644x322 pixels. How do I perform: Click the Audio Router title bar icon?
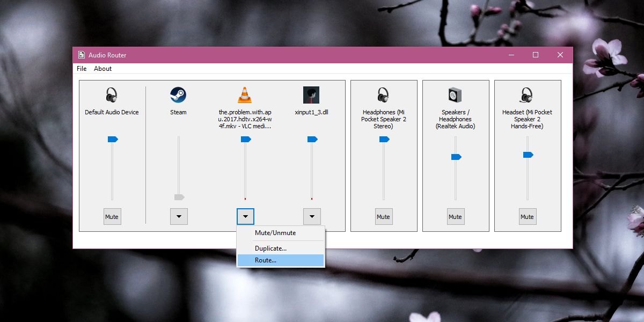[82, 55]
